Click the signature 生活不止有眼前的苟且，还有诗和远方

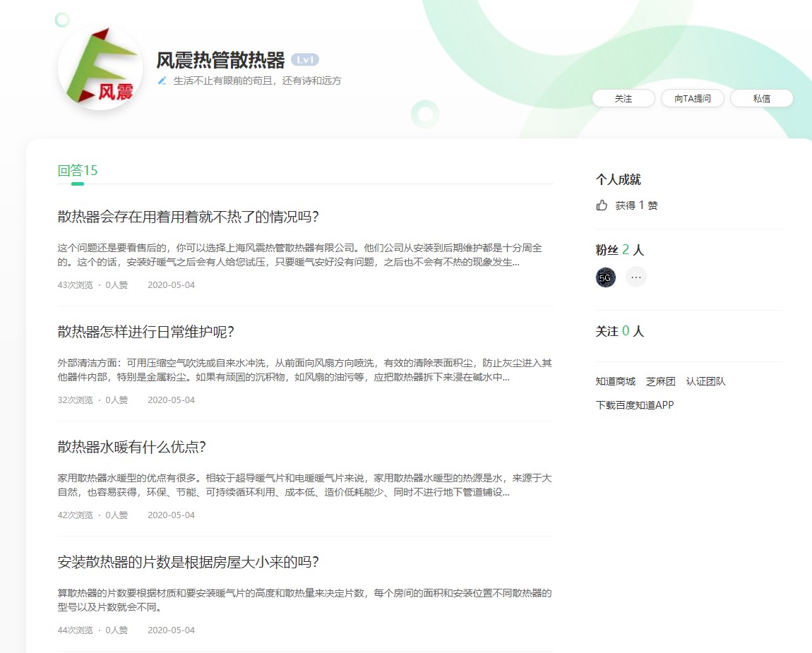(x=258, y=80)
